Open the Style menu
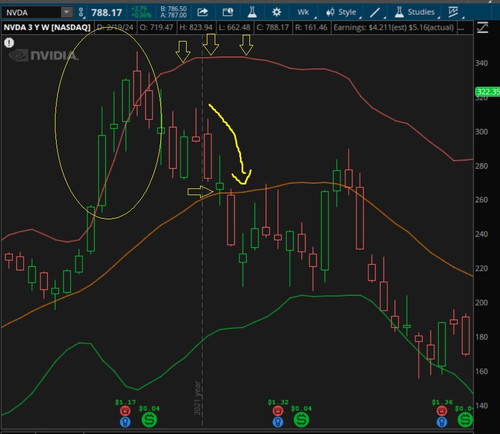Screen dimensions: 500x434 pos(342,12)
